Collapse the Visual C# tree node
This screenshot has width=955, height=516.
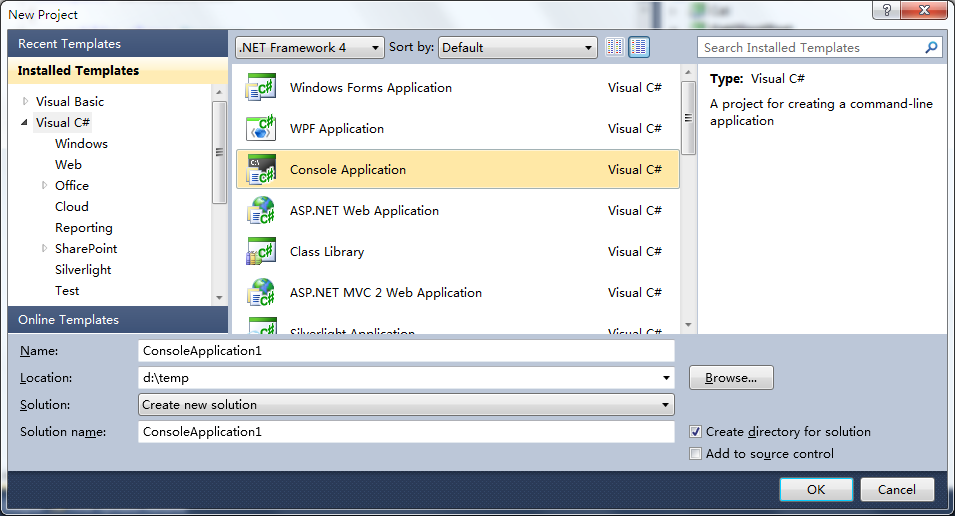tap(24, 122)
